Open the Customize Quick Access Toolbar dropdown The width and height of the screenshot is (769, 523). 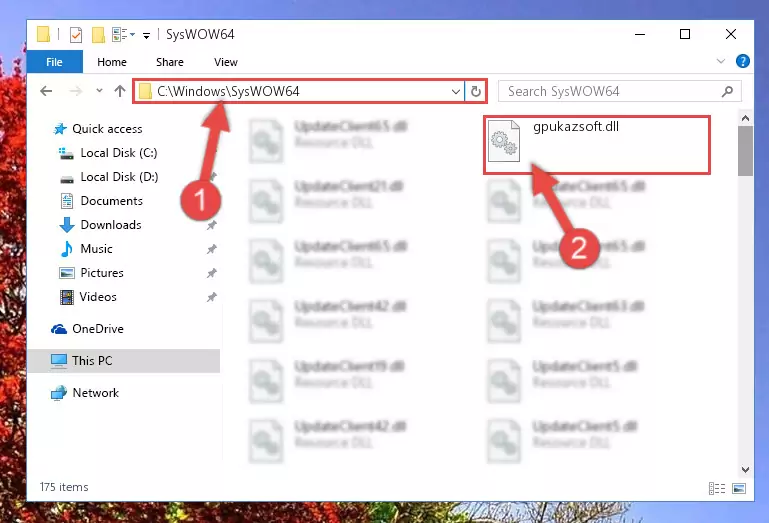146,35
